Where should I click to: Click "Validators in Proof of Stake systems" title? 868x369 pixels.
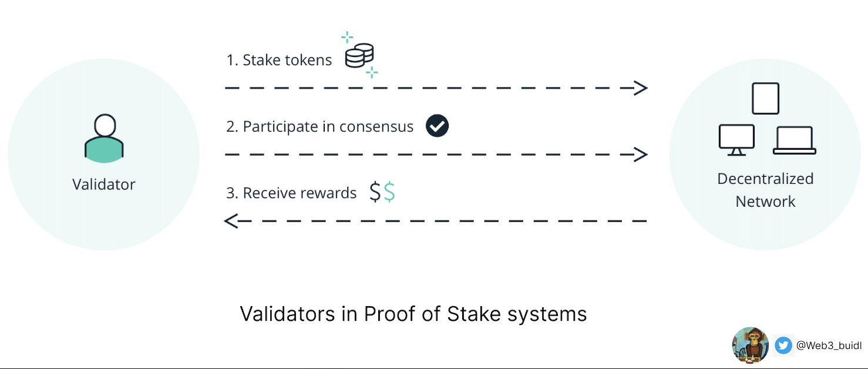pyautogui.click(x=413, y=314)
